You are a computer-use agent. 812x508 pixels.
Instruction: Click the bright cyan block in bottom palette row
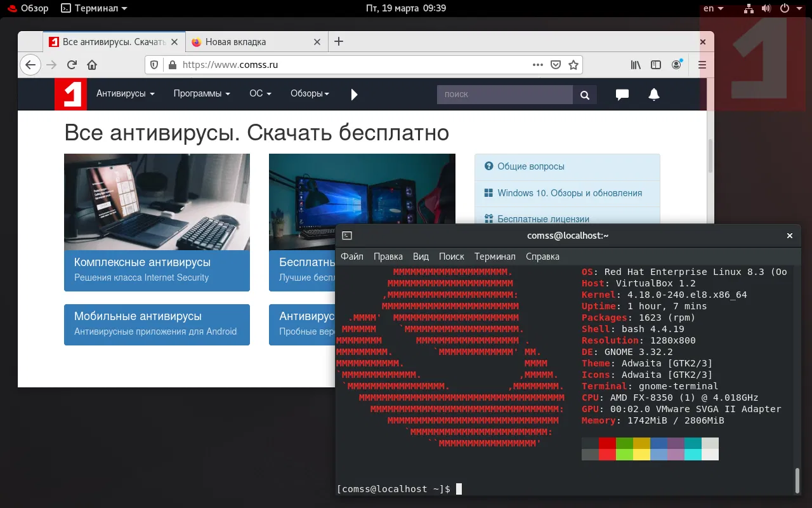pos(693,454)
